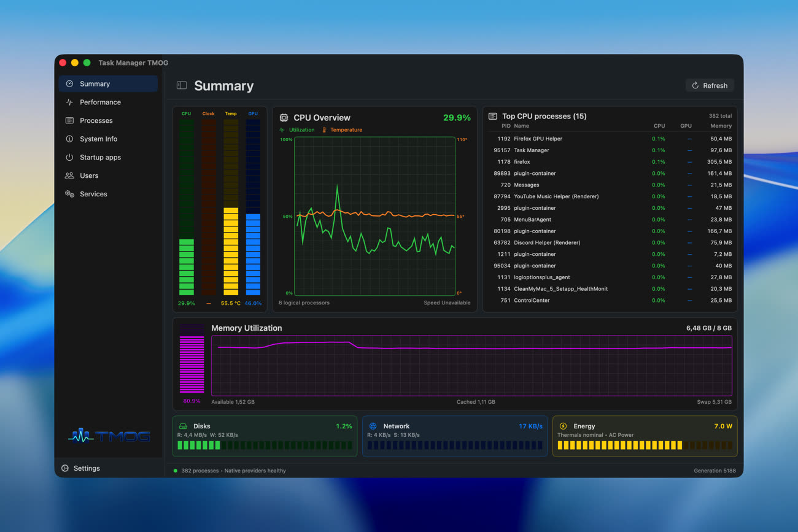798x532 pixels.
Task: Open Settings via the gear icon
Action: (x=65, y=468)
